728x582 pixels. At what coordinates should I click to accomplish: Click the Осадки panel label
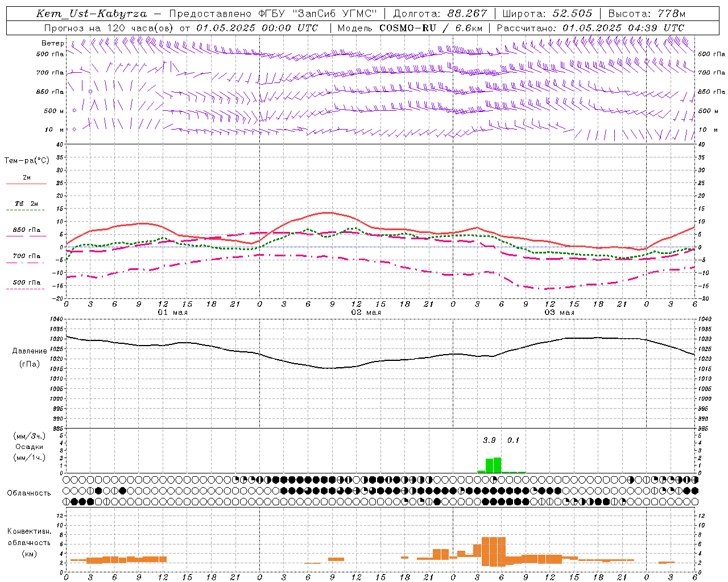[29, 447]
